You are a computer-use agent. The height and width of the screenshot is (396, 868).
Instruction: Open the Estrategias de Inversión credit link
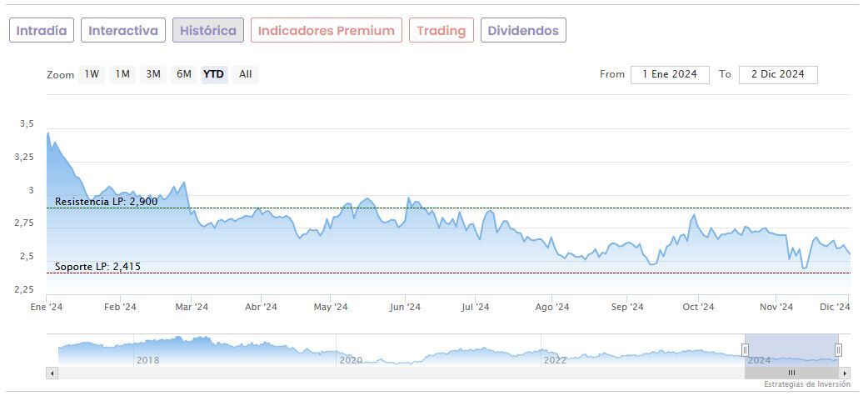(806, 384)
